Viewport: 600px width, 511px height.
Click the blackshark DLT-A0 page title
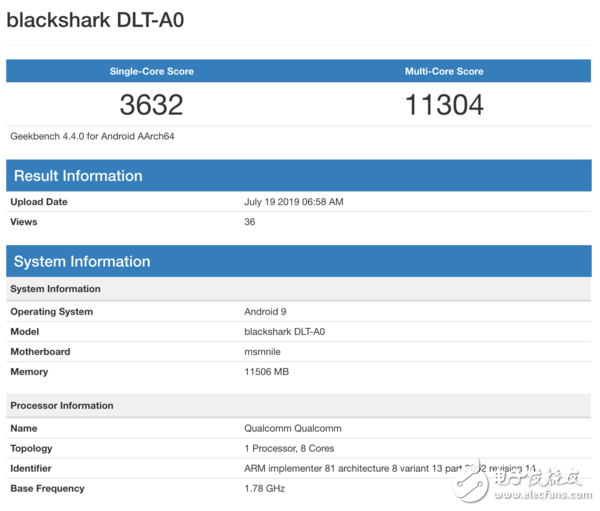(95, 20)
